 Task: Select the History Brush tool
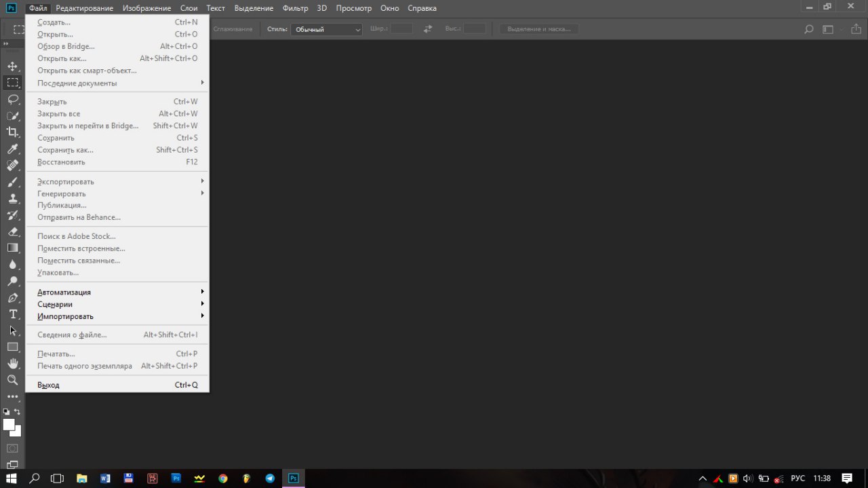[12, 215]
